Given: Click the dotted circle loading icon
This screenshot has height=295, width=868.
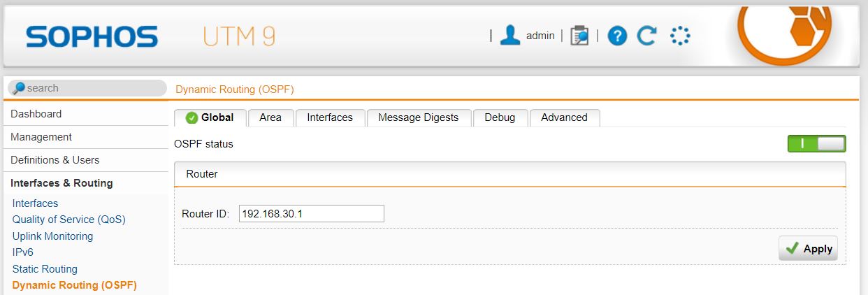Looking at the screenshot, I should click(680, 36).
